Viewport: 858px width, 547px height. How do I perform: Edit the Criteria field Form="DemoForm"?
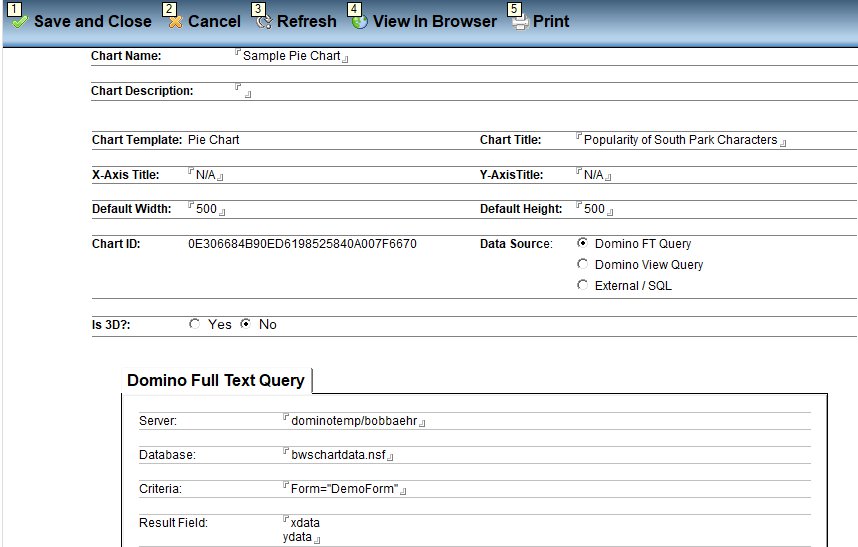point(344,489)
